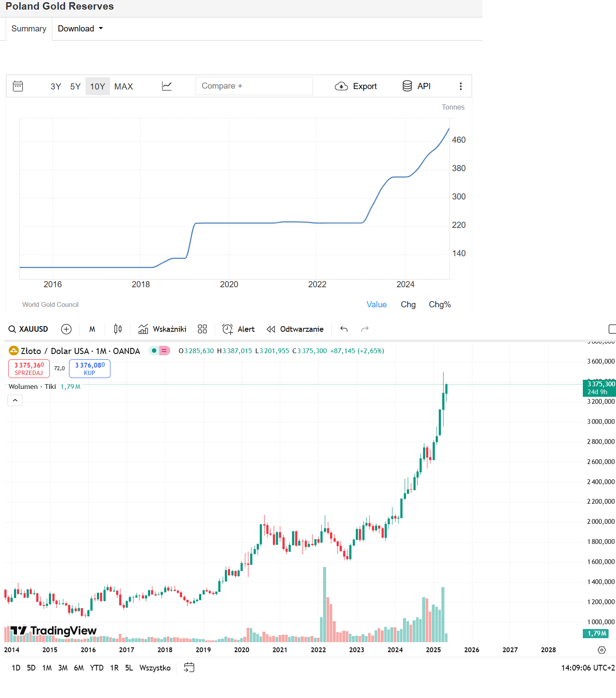Show percentage change with Chg%
This screenshot has width=616, height=698.
click(x=440, y=304)
